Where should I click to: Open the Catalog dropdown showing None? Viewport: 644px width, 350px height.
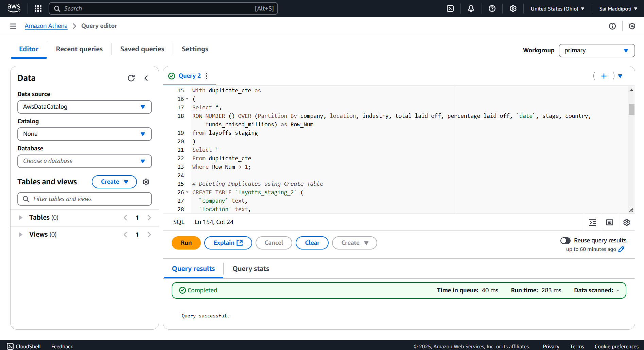tap(85, 134)
